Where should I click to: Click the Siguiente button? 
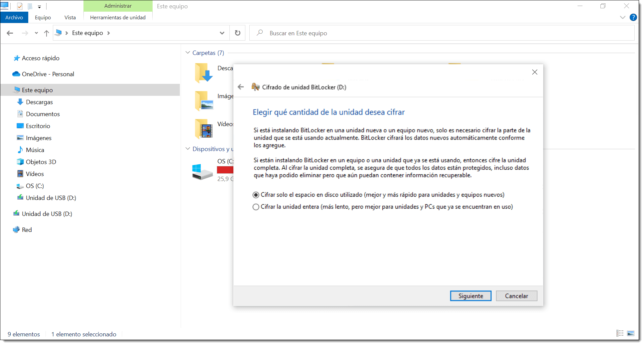click(x=470, y=296)
